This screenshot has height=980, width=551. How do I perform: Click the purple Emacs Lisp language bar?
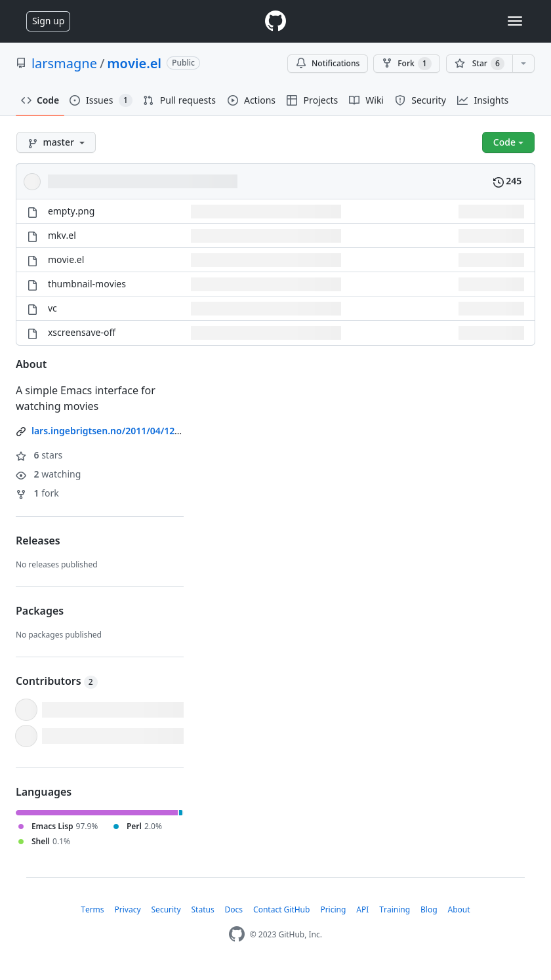pos(96,813)
